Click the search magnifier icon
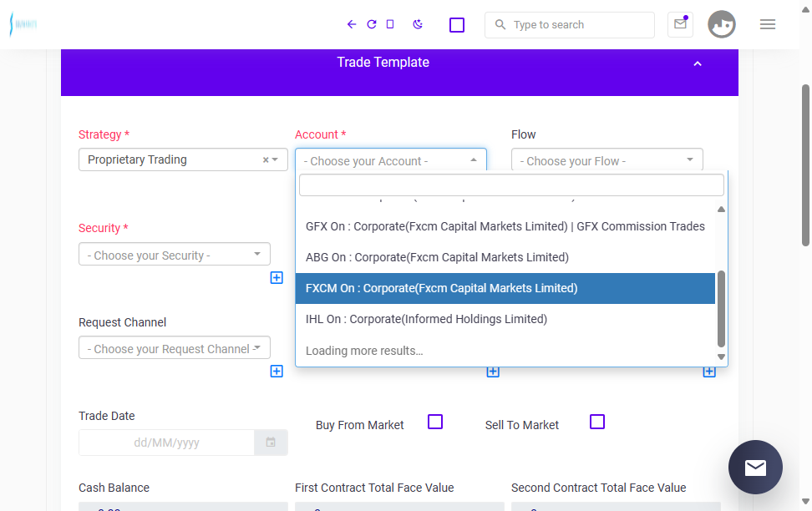 pyautogui.click(x=500, y=24)
